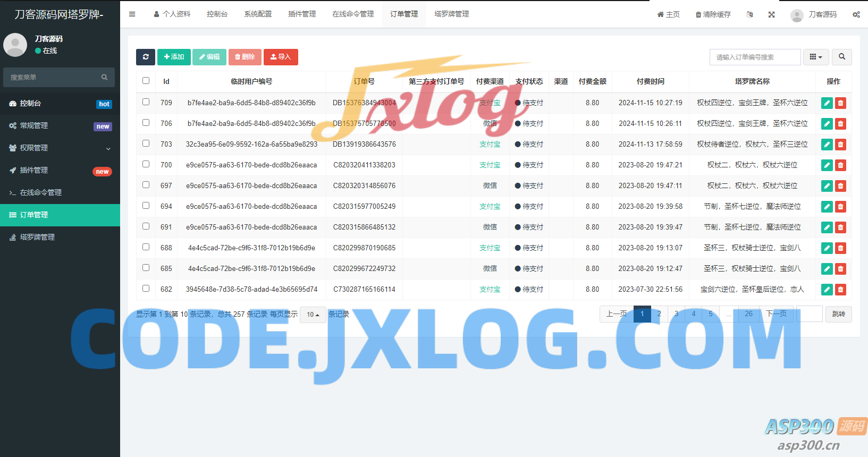Viewport: 868px width, 457px height.
Task: Go to page 26 in pagination
Action: (748, 314)
